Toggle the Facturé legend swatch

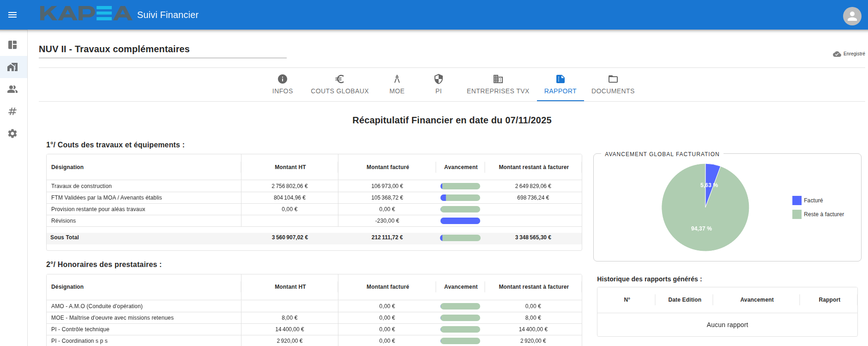point(797,200)
